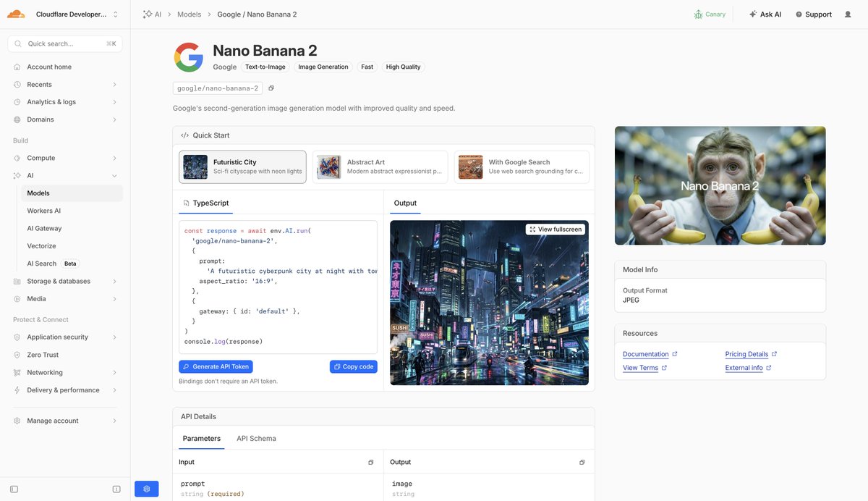Open the user profile icon
The height and width of the screenshot is (501, 868).
coord(848,14)
